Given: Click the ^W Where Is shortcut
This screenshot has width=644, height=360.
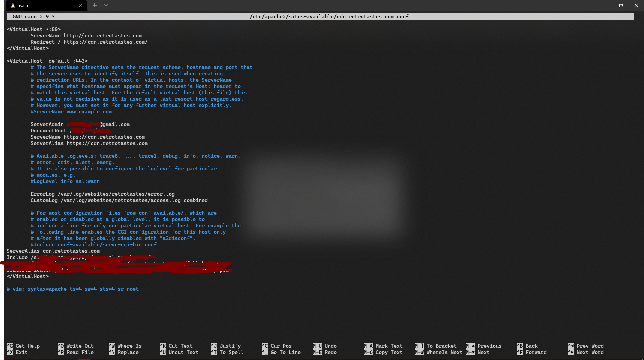Looking at the screenshot, I should coord(125,346).
